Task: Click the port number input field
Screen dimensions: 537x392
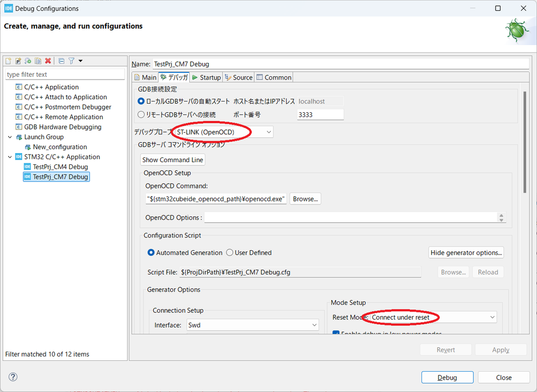Action: [x=320, y=114]
